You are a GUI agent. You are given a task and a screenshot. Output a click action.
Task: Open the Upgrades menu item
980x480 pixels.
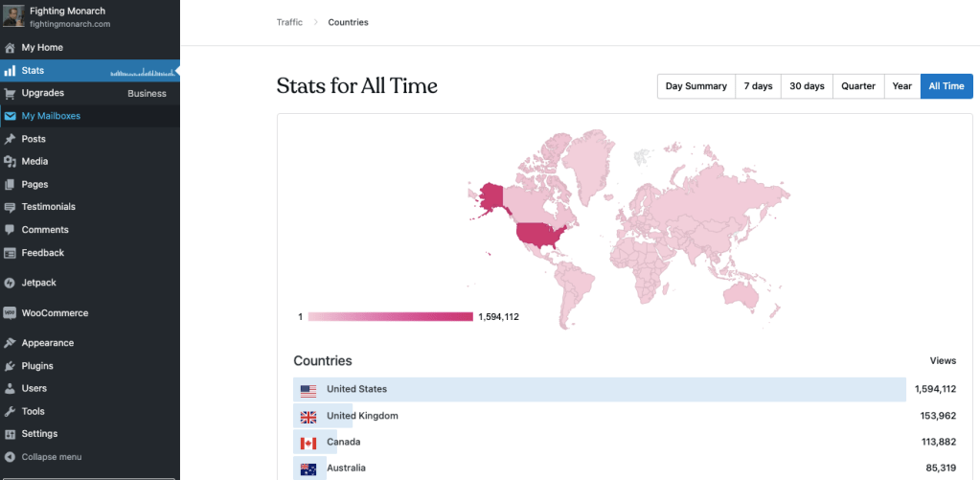pyautogui.click(x=43, y=93)
